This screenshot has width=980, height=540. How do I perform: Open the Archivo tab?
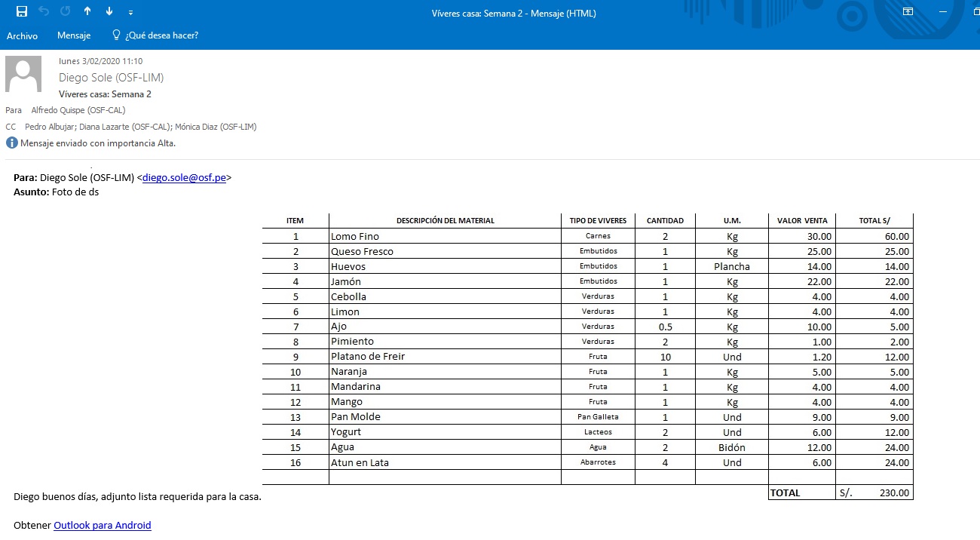point(22,35)
